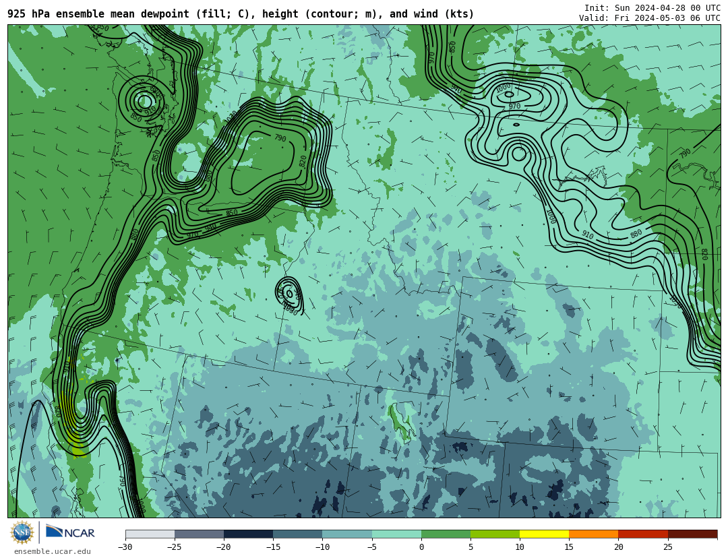Pick the lime 5 to 10 colorbar segment
Viewport: 728px width, 560px height.
[495, 534]
